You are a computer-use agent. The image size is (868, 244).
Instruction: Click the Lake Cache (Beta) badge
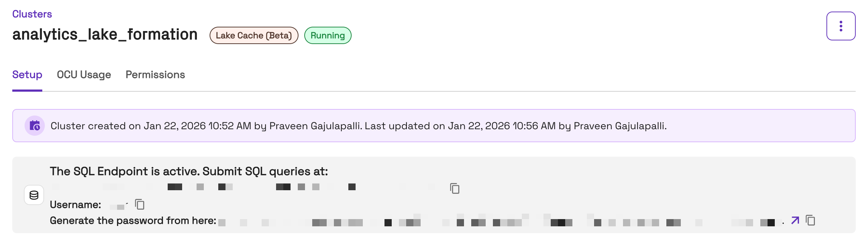(254, 35)
